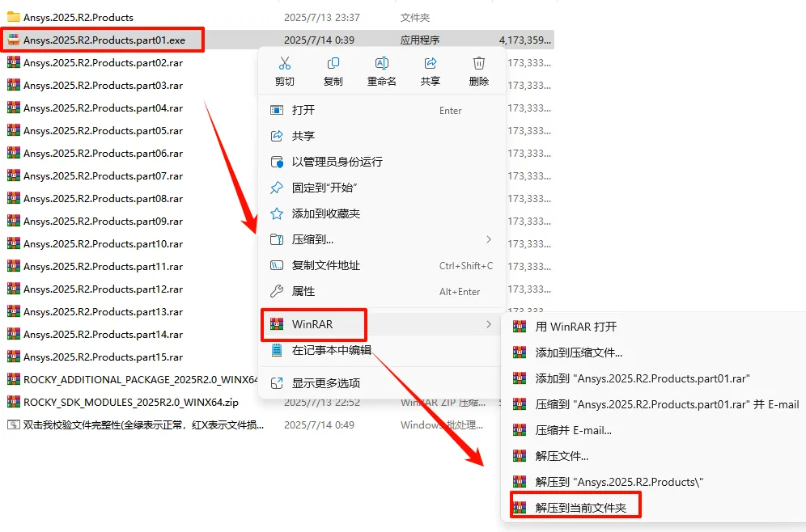Click the Cut scissors icon
The height and width of the screenshot is (532, 806).
pos(284,63)
